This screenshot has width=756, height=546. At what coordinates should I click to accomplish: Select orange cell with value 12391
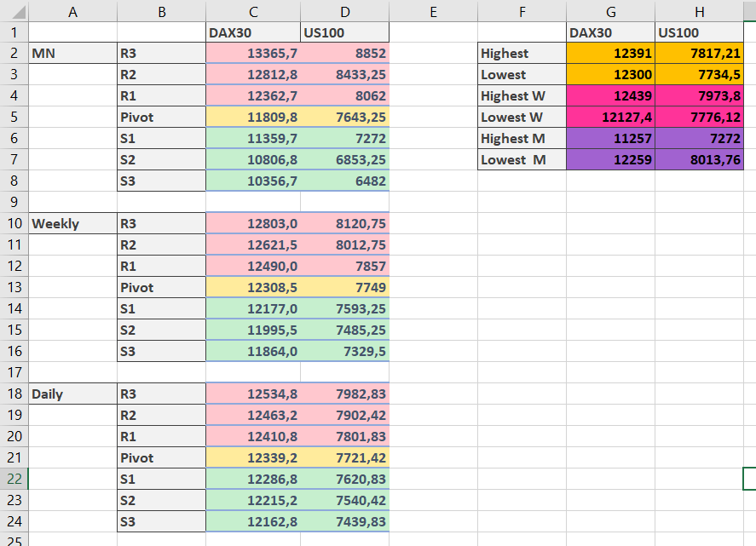click(610, 53)
